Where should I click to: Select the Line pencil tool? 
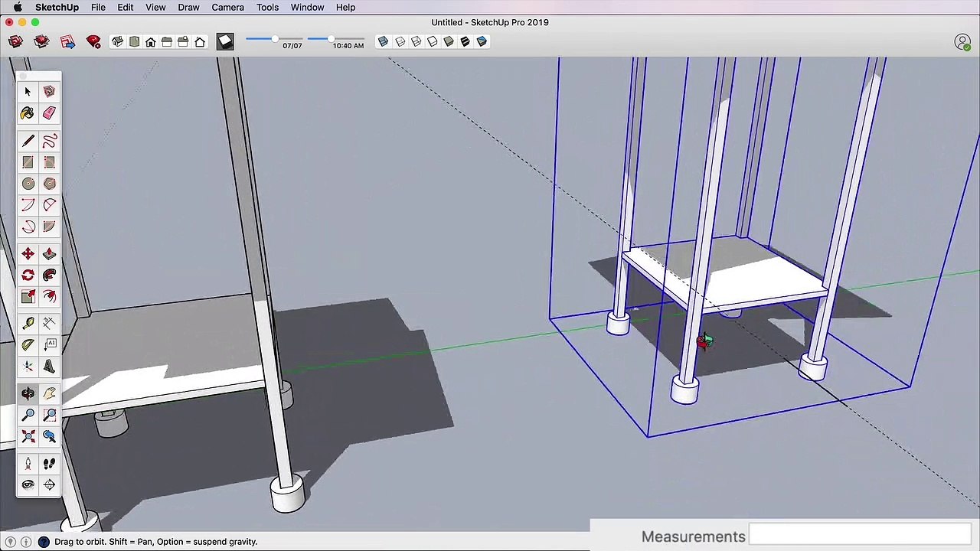point(28,141)
